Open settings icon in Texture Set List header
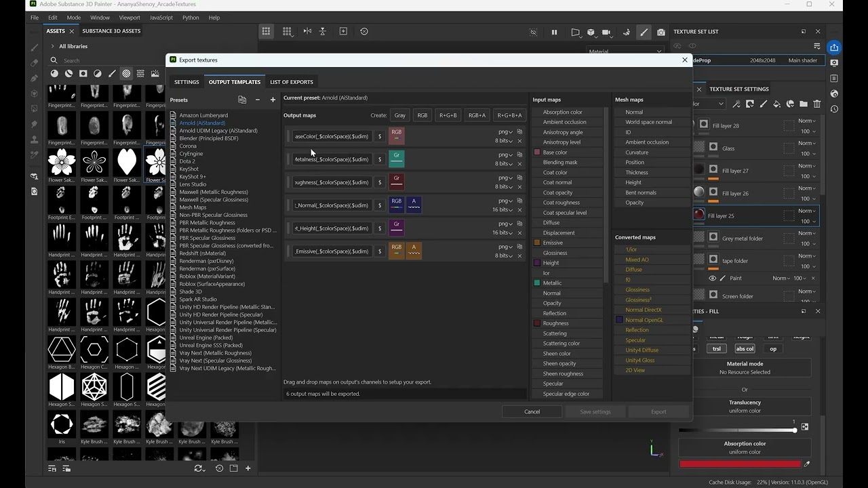868x488 pixels. pos(817,46)
